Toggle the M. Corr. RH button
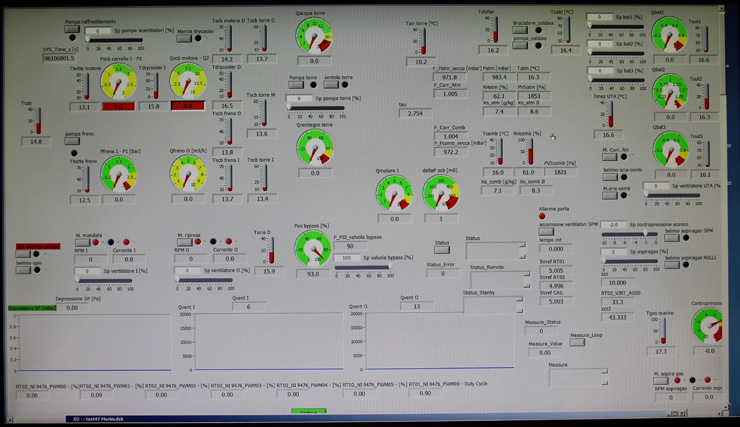 pos(610,157)
